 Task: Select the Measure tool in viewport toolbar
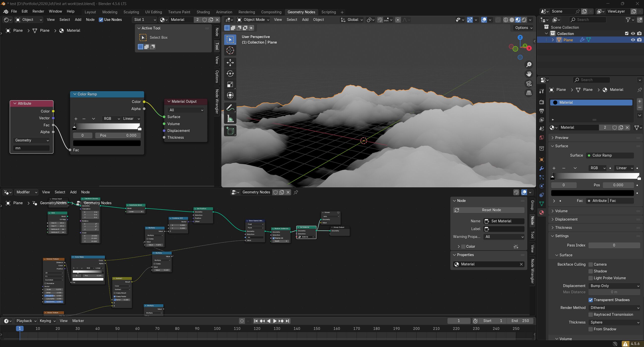click(230, 119)
